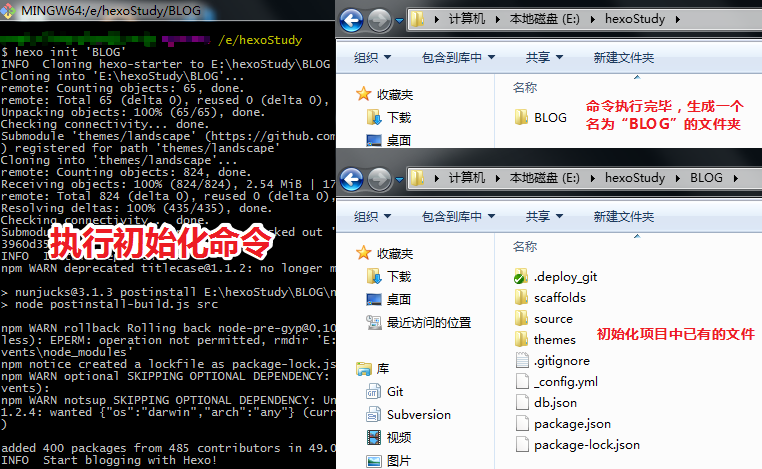Screen dimensions: 762x469
Task: Select the source folder
Action: click(543, 319)
